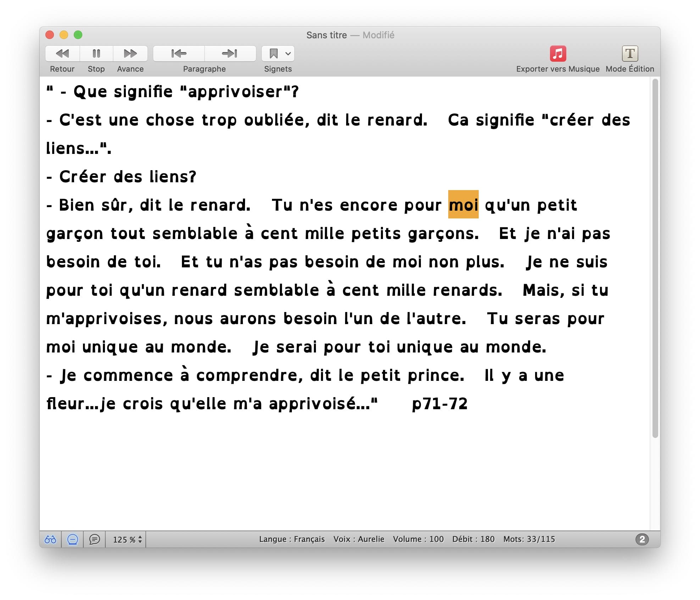
Task: Switch to Mode Édition
Action: [630, 54]
